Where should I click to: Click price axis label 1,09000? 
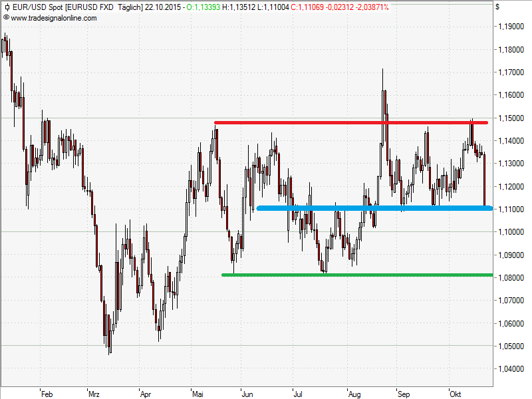tap(511, 255)
